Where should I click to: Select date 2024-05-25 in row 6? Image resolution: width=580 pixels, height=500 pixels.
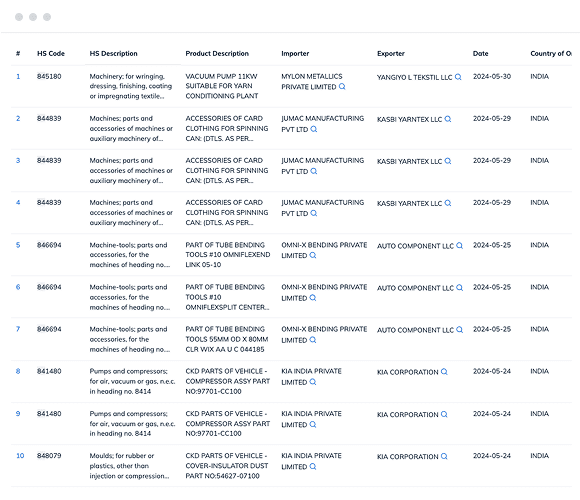(x=492, y=287)
